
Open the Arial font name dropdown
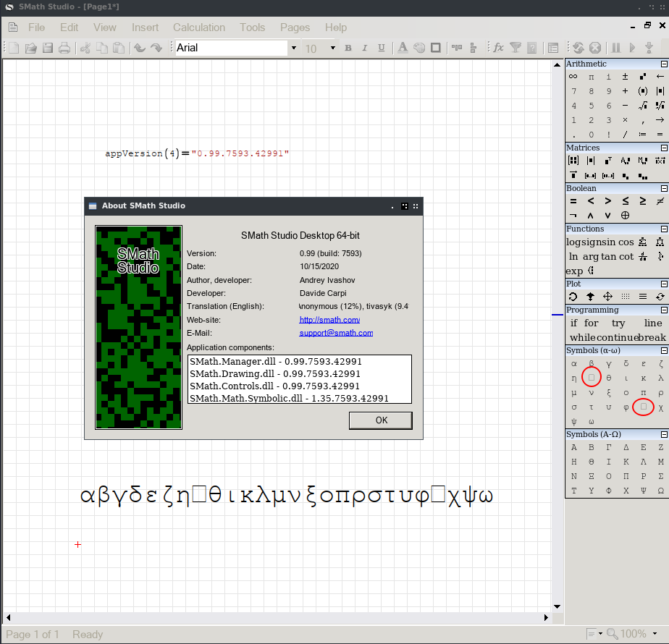[x=293, y=48]
